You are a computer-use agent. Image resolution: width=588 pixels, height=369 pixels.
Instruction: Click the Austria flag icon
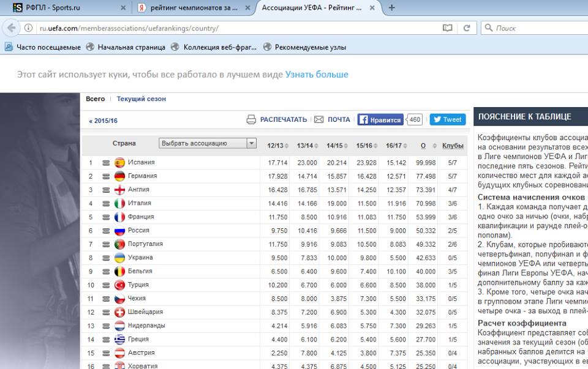(x=119, y=353)
